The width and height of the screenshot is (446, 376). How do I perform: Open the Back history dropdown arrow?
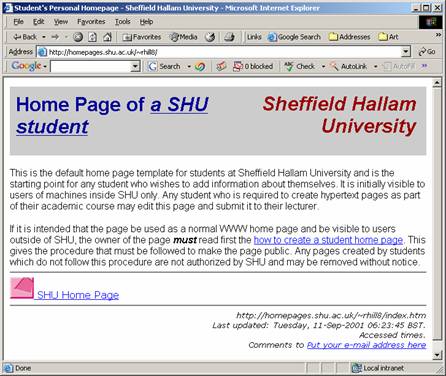coord(44,37)
